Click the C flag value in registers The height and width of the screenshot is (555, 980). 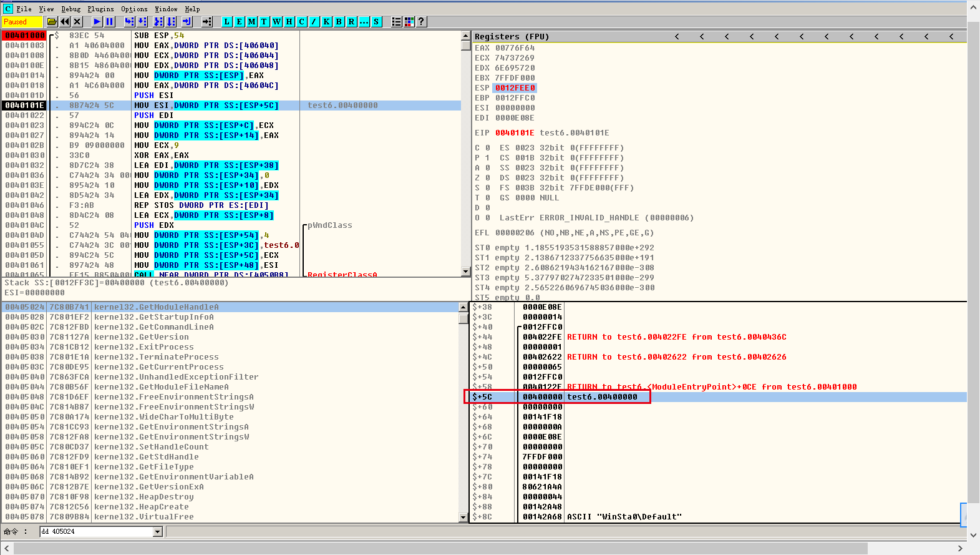(487, 148)
